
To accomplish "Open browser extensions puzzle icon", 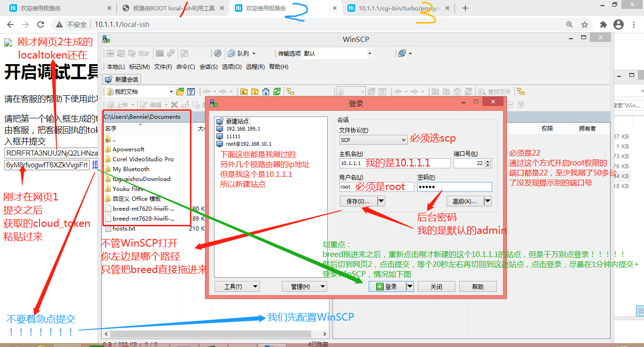I will (603, 25).
